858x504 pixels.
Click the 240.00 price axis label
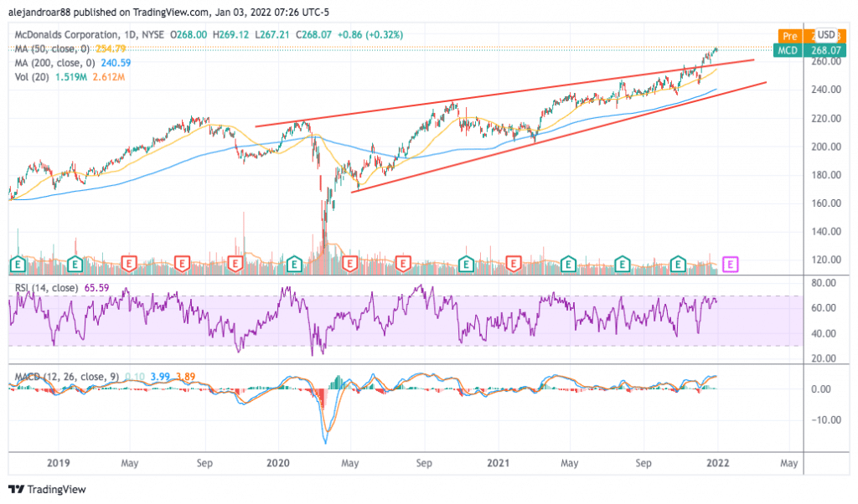[826, 89]
